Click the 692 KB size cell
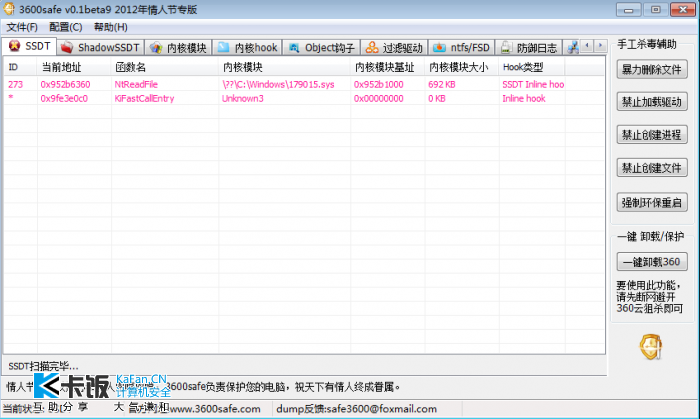This screenshot has width=700, height=419. (x=442, y=84)
